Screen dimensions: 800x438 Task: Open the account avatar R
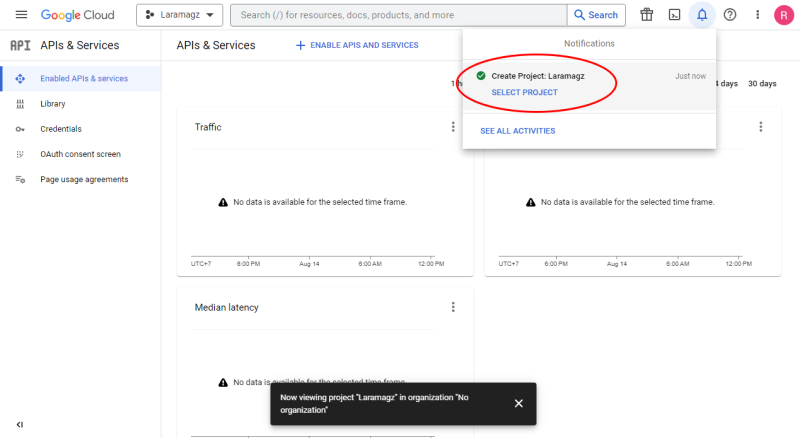784,15
